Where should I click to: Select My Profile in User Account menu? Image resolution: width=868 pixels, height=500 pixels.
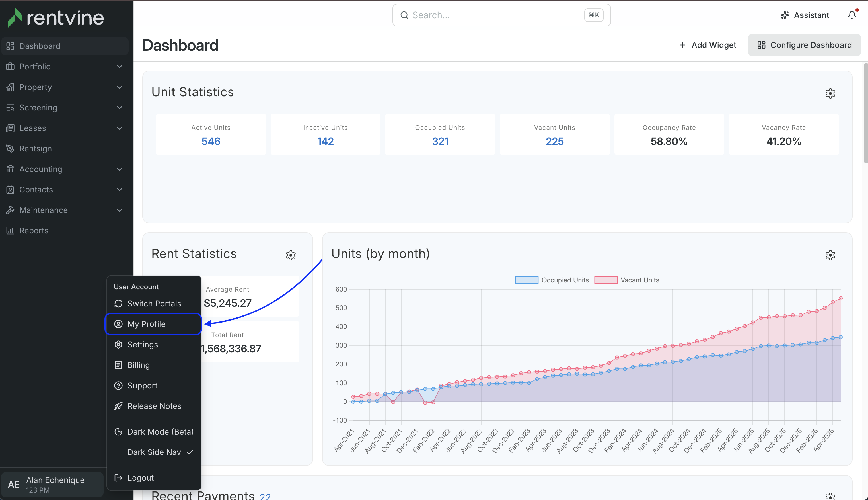point(153,324)
